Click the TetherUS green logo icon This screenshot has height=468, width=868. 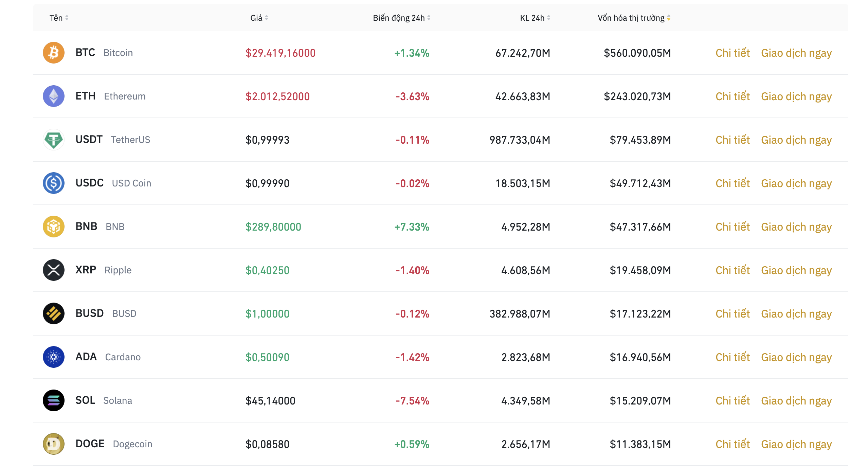[54, 140]
